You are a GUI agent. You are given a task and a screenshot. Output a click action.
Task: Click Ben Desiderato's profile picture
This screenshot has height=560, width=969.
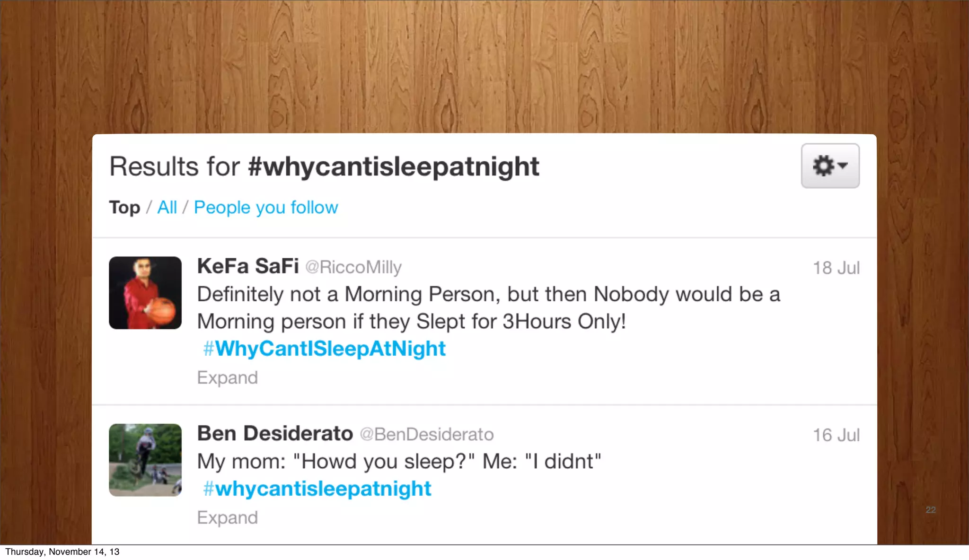145,460
